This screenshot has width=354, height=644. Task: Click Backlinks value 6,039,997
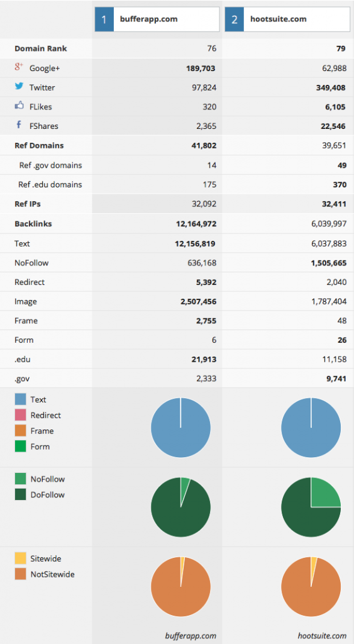pyautogui.click(x=329, y=224)
